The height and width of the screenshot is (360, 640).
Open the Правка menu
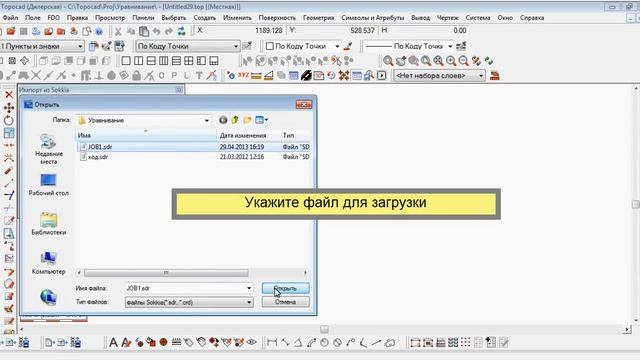(x=77, y=18)
